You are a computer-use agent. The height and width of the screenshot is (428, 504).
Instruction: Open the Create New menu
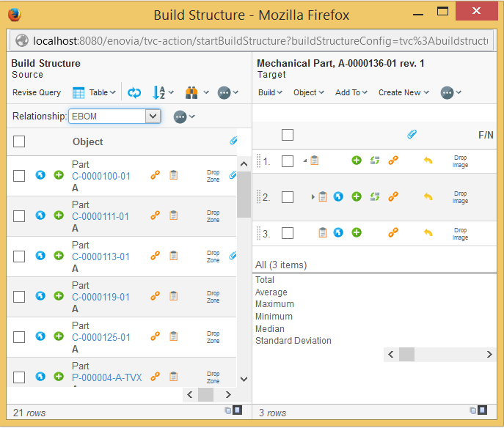click(403, 92)
